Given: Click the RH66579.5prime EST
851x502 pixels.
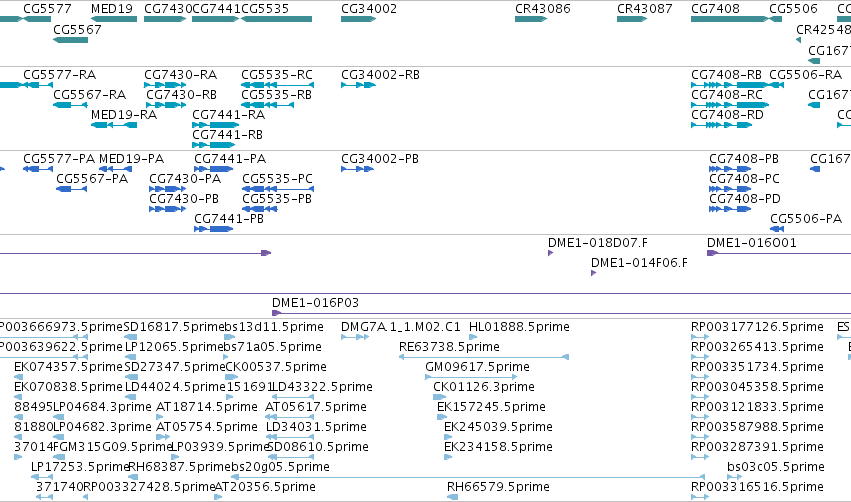Looking at the screenshot, I should coord(452,497).
